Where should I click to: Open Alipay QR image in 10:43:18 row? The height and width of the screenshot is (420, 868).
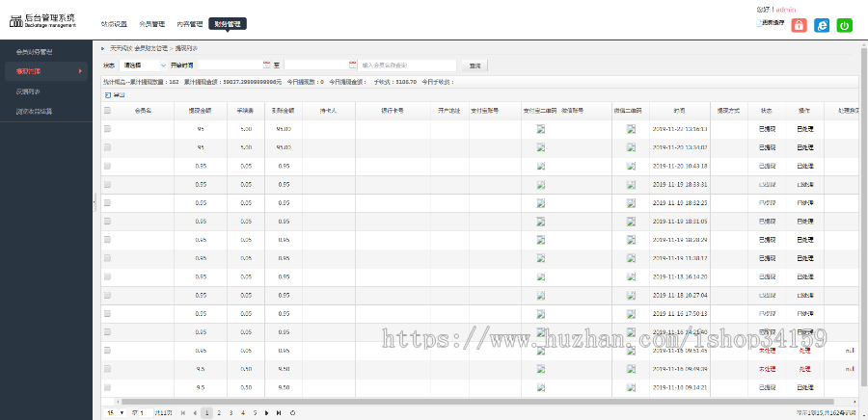coord(540,166)
